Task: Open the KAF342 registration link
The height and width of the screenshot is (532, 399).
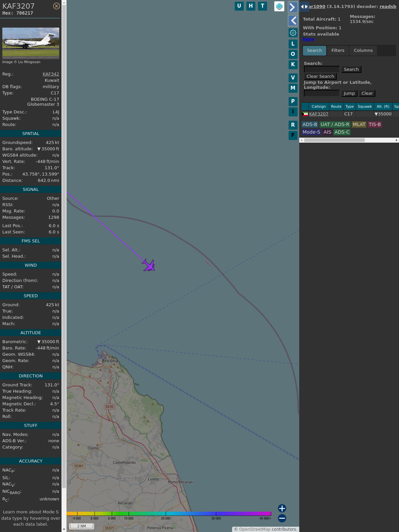Action: pos(51,74)
